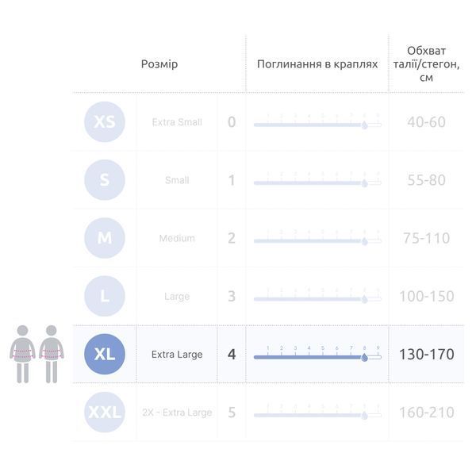
Task: Click the droplet marker on XL absorption bar
Action: [x=365, y=357]
